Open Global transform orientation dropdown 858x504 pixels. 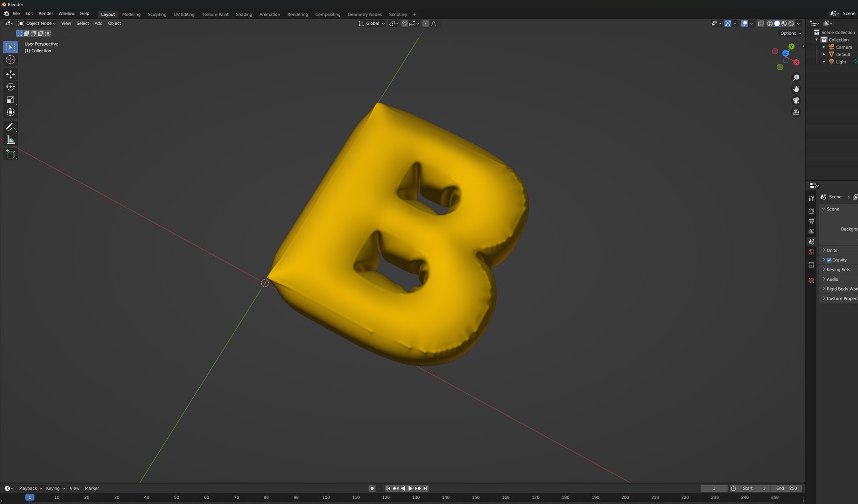pyautogui.click(x=372, y=23)
